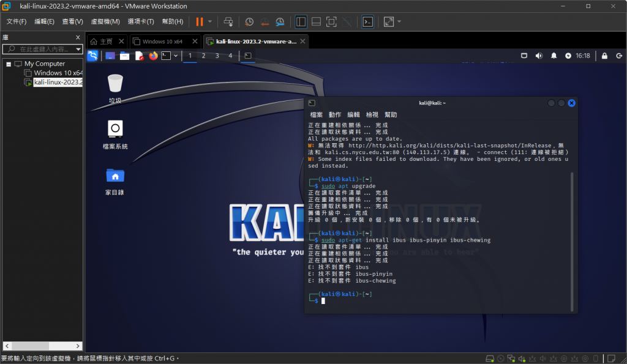
Task: Click the show desktop panel icon
Action: pyautogui.click(x=110, y=56)
